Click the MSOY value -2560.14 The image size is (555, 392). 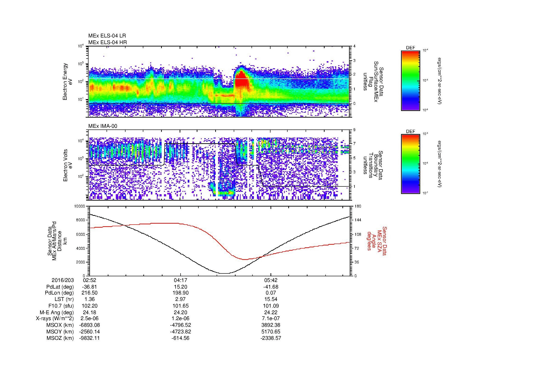tap(90, 332)
